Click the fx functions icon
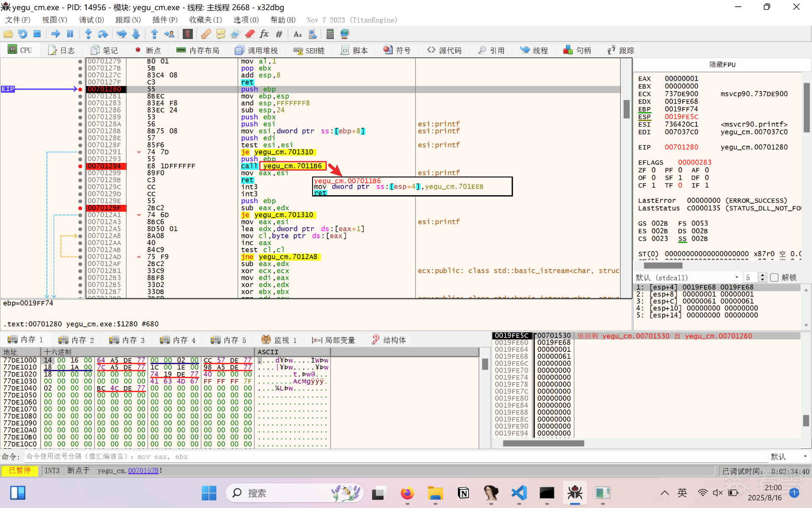The width and height of the screenshot is (812, 508). pos(264,34)
